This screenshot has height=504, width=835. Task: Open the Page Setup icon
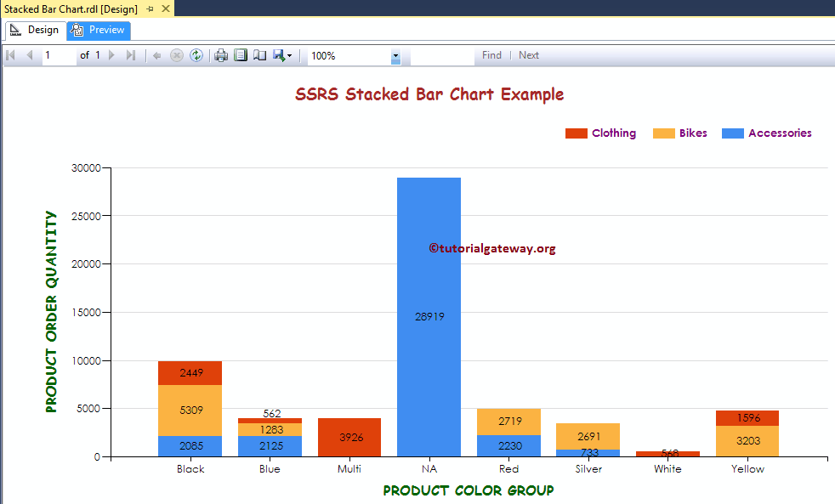pyautogui.click(x=258, y=54)
